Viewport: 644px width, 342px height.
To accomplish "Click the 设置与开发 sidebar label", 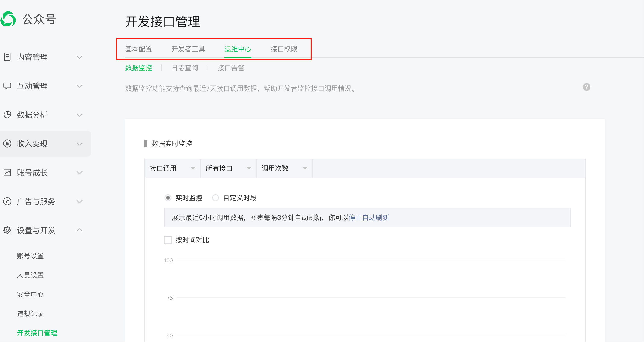I will tap(36, 230).
